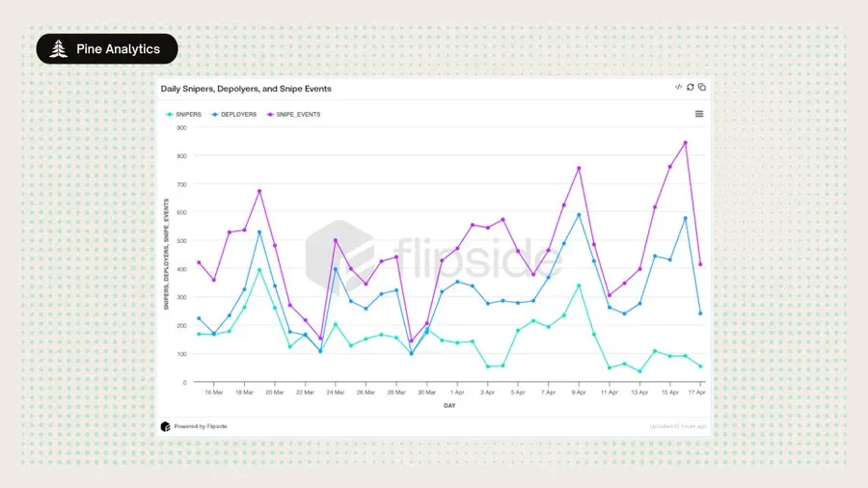Hide the SNIPE_EVENTS legend series
868x488 pixels.
coord(293,114)
